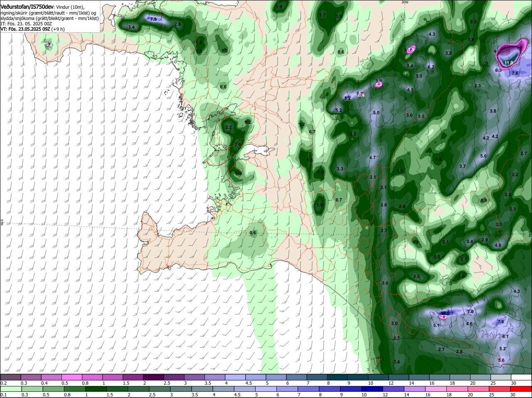This screenshot has height=398, width=532.
Task: Click the darkest green swatch labeled 1
Action: point(96,389)
